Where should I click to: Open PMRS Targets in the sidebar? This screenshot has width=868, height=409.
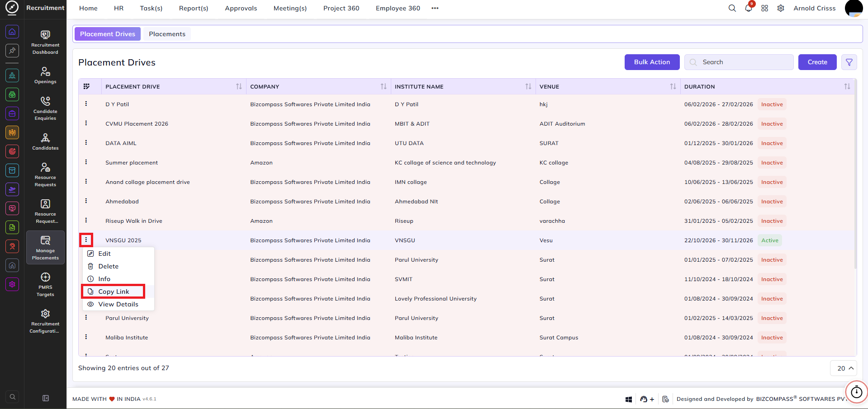[45, 284]
